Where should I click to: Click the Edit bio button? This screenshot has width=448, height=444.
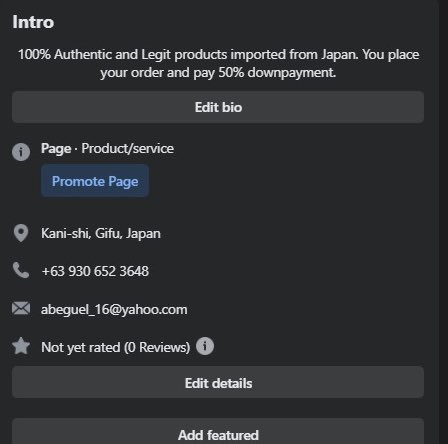pyautogui.click(x=218, y=107)
